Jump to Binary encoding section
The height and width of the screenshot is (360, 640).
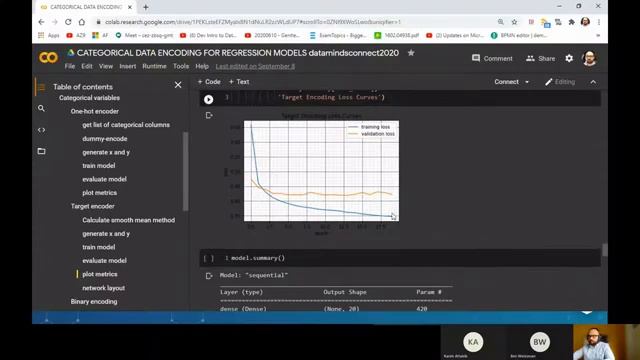(x=94, y=302)
